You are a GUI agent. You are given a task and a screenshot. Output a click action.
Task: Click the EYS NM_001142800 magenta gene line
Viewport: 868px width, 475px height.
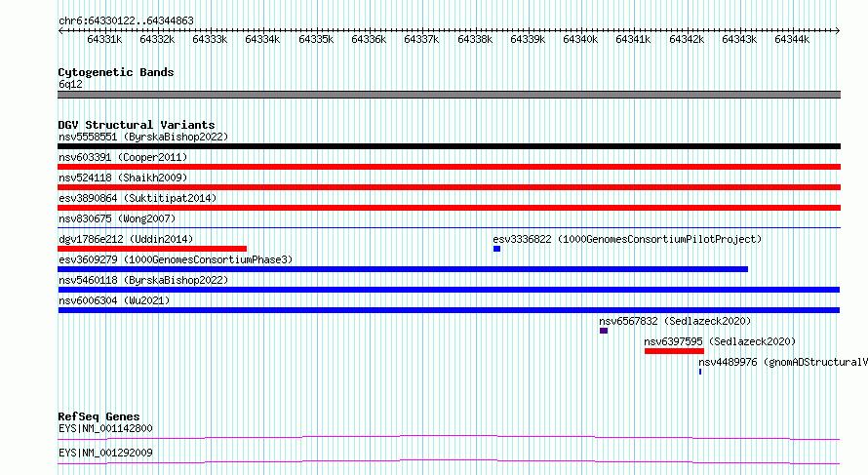pyautogui.click(x=449, y=438)
